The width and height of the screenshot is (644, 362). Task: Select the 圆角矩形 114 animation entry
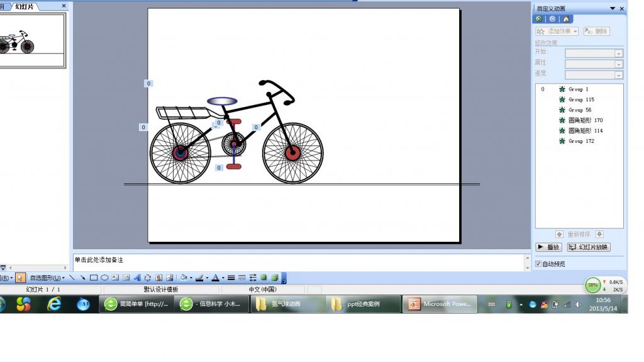(x=579, y=130)
